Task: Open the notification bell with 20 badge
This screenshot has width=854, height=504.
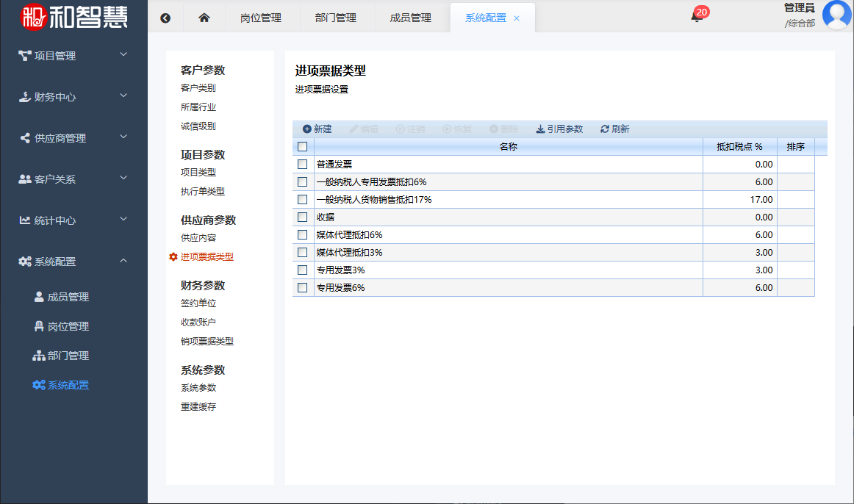Action: tap(697, 17)
